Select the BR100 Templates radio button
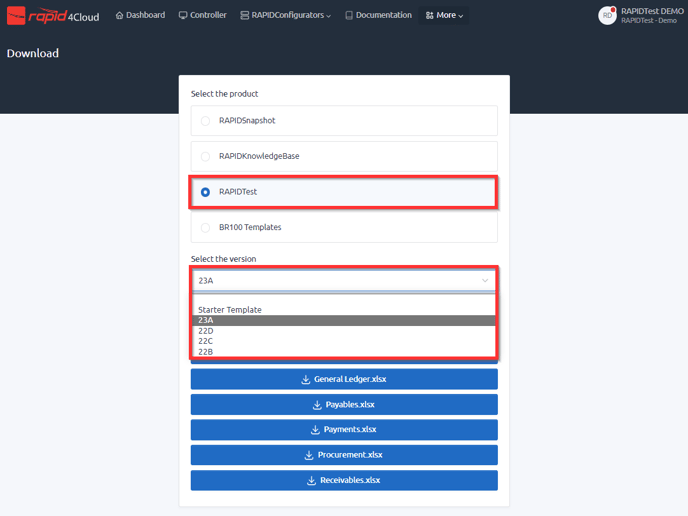The image size is (688, 516). tap(205, 228)
